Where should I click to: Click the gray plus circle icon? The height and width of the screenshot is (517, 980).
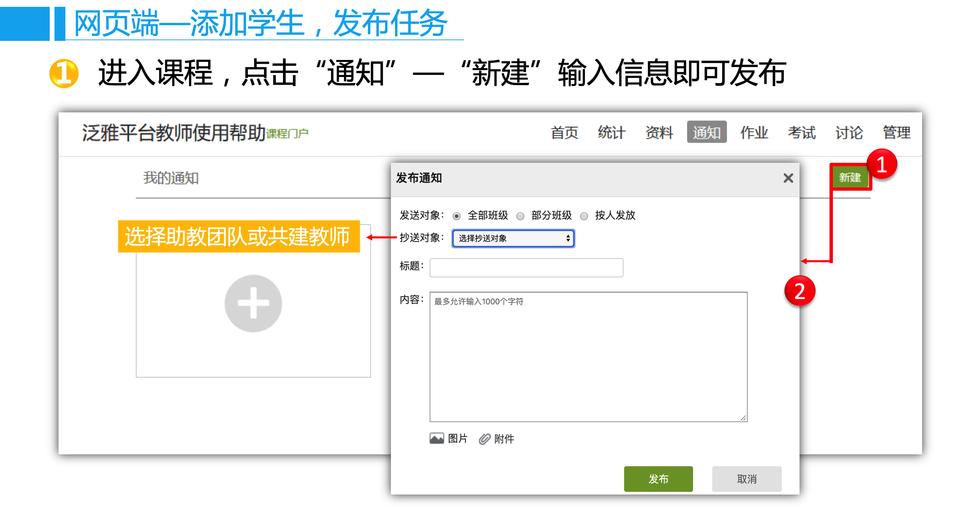[253, 303]
